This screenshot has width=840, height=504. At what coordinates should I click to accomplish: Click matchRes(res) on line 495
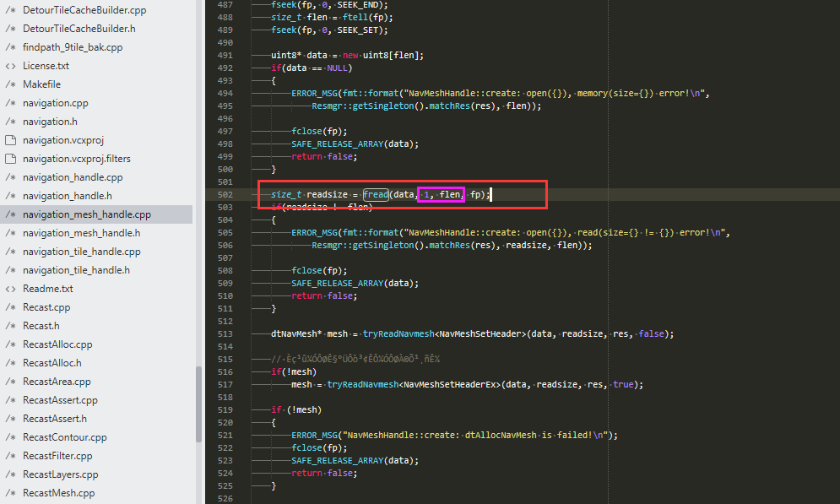pos(463,106)
